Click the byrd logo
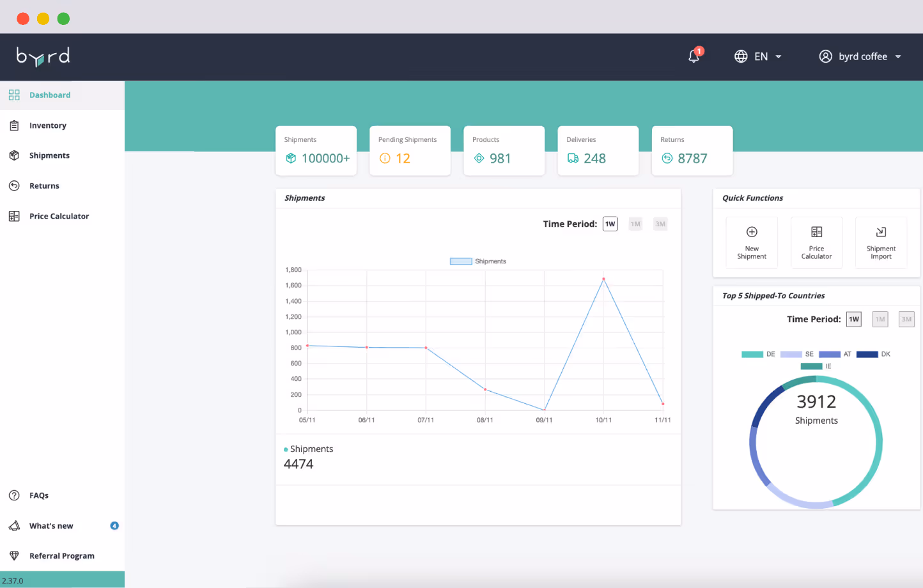Viewport: 923px width, 588px height. click(43, 56)
